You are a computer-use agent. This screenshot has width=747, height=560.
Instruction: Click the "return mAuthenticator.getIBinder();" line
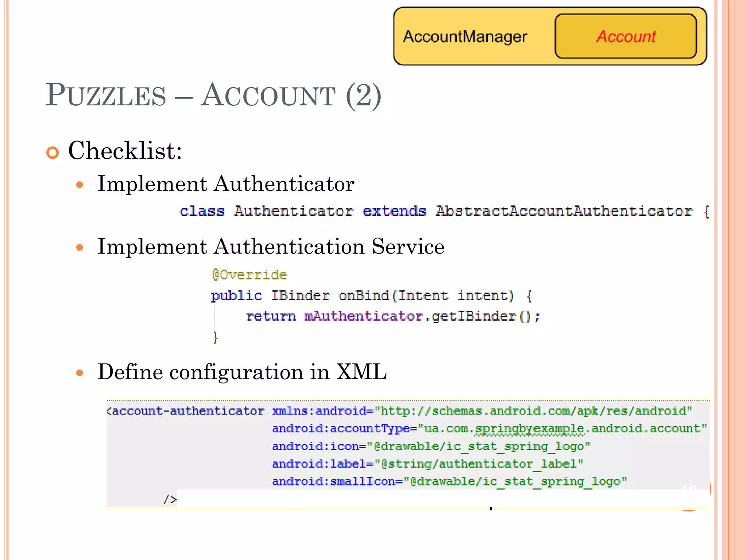(x=393, y=316)
